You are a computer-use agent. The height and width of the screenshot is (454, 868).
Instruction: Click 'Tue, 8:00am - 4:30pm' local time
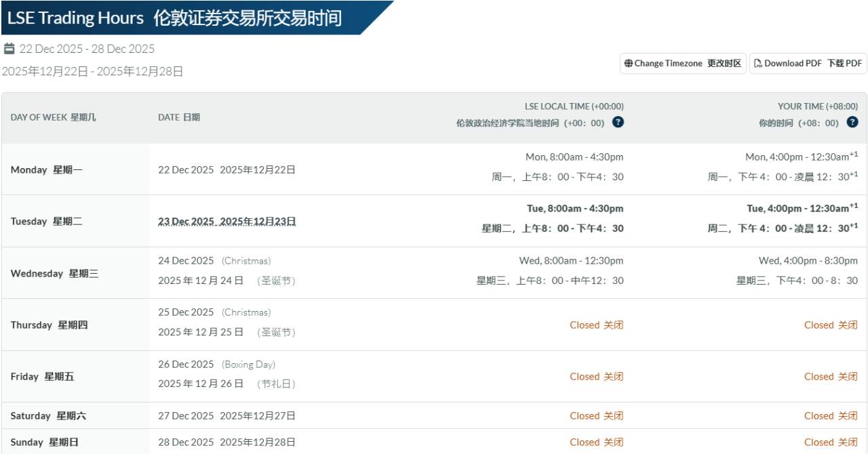(x=575, y=209)
